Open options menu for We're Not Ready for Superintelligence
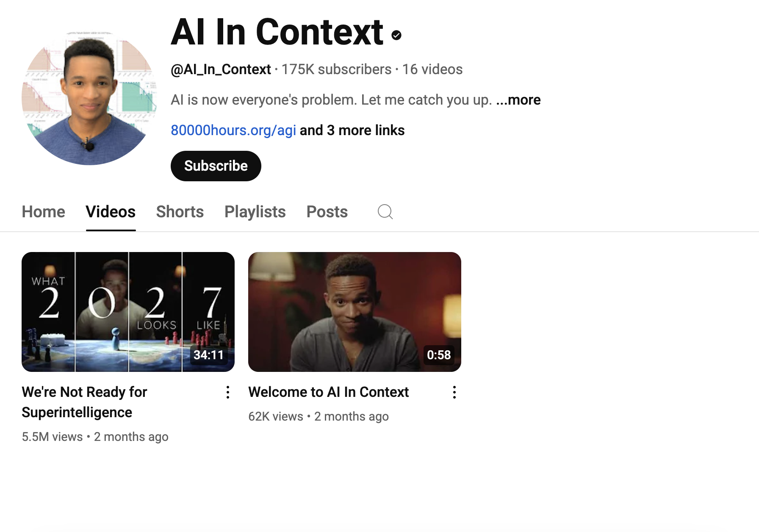Viewport: 759px width, 532px height. [x=228, y=392]
